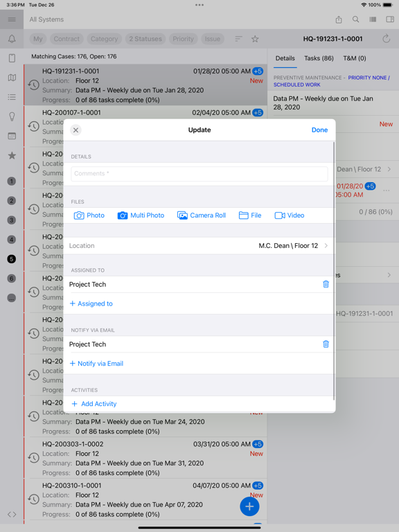The image size is (399, 532).
Task: Delete Project Tech under Notify via Email
Action: [x=326, y=344]
